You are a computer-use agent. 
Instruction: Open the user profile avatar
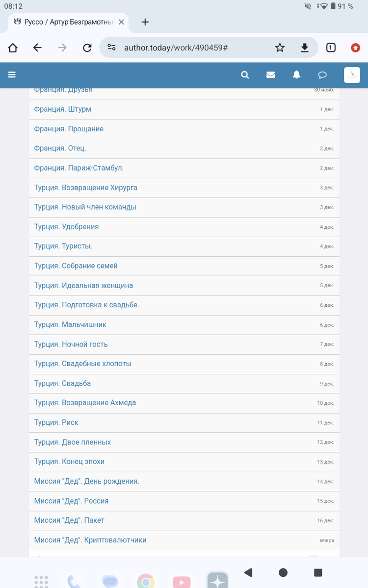coord(352,75)
